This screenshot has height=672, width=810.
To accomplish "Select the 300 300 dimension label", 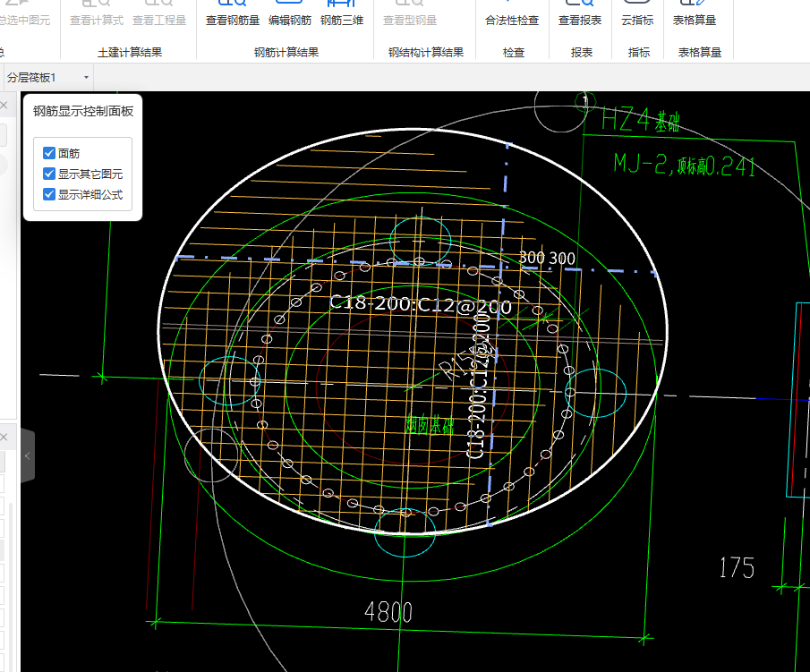I will click(547, 258).
